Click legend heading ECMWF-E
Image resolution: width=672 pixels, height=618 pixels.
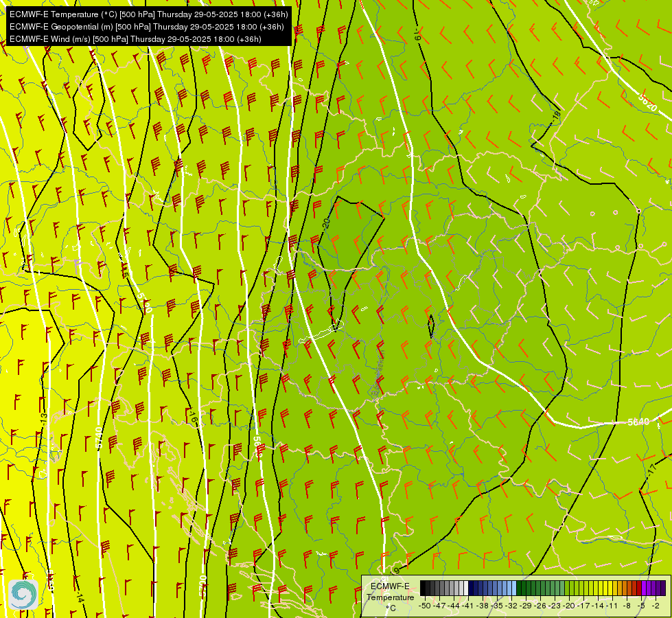[390, 586]
